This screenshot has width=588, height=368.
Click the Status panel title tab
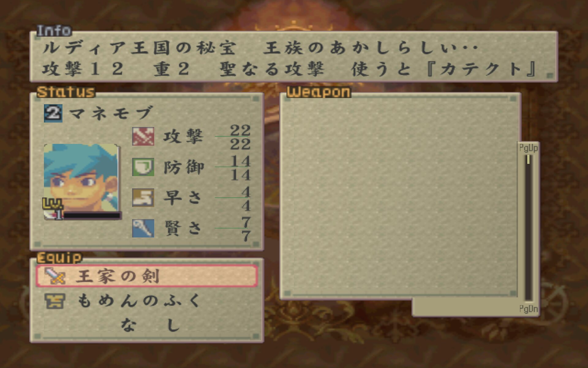pos(66,92)
